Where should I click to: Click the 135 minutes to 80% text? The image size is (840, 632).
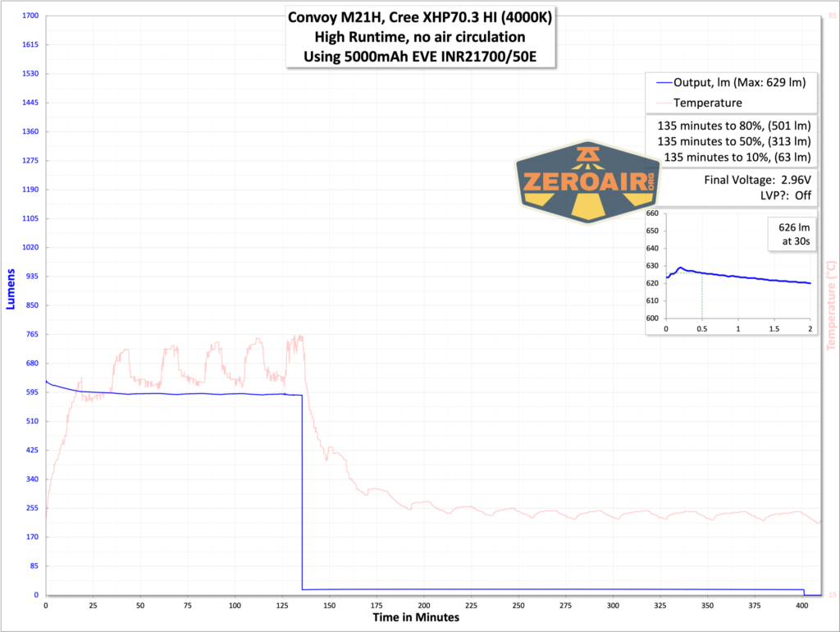pyautogui.click(x=733, y=126)
